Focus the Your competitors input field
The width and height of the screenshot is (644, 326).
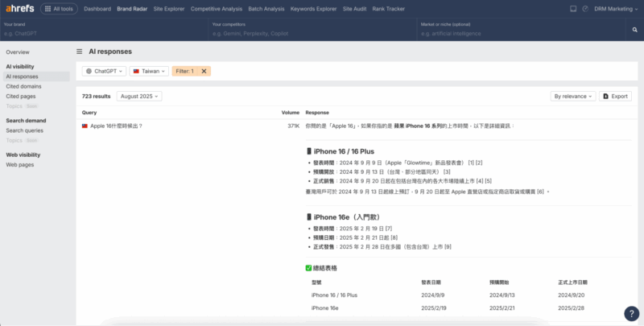pyautogui.click(x=312, y=30)
